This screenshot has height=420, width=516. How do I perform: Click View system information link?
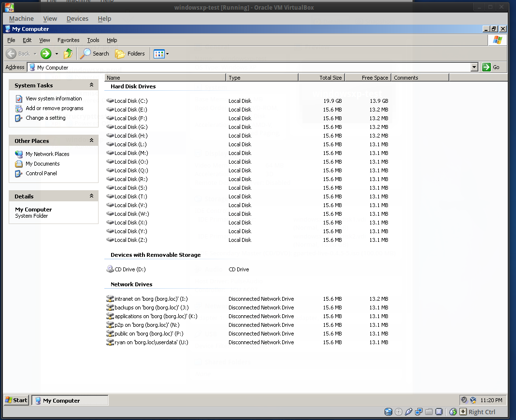tap(54, 98)
